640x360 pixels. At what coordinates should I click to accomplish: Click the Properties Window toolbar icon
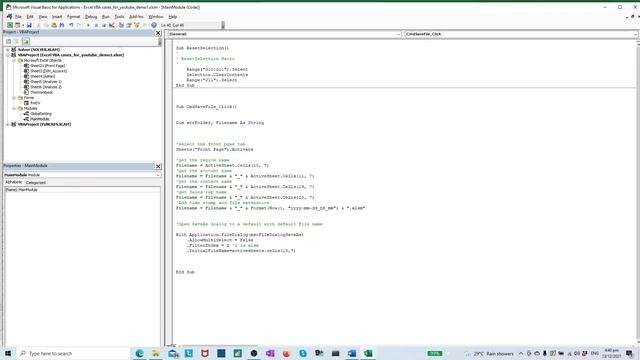129,25
